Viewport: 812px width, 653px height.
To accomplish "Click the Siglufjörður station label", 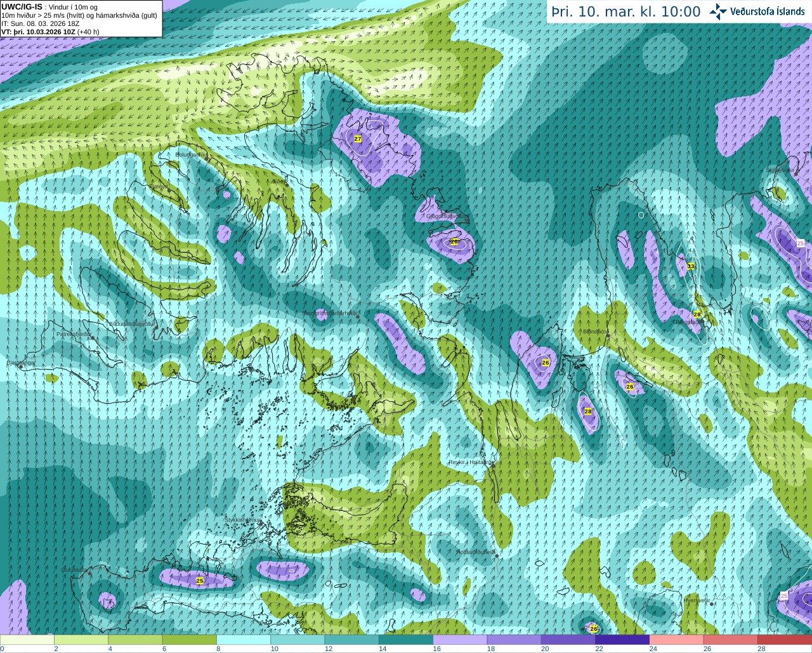I will (x=780, y=170).
